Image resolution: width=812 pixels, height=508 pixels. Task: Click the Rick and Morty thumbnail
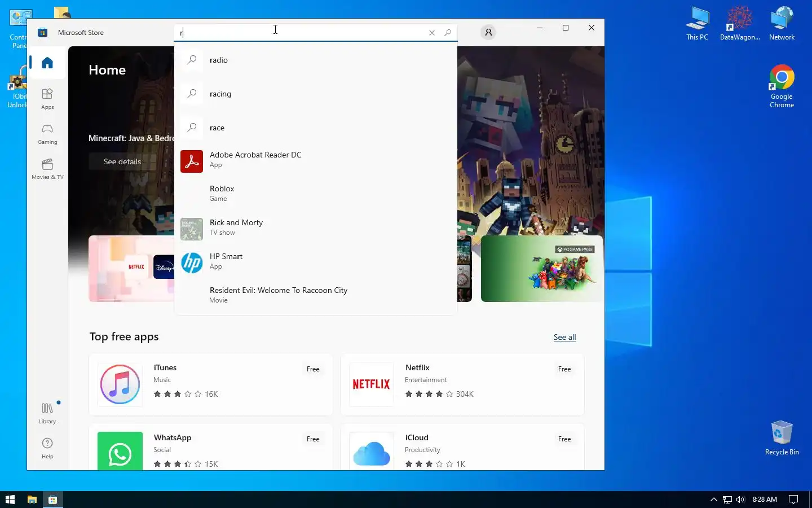(192, 229)
